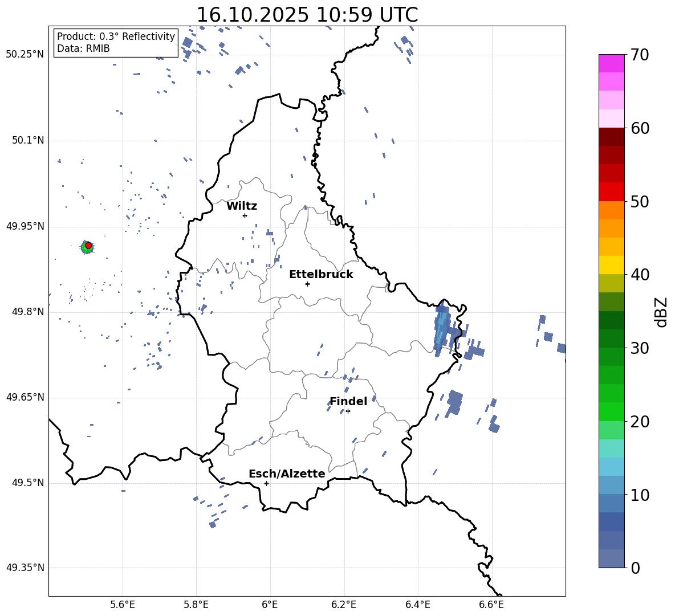Click the colorbar tick label 50
This screenshot has height=616, width=675.
click(639, 202)
